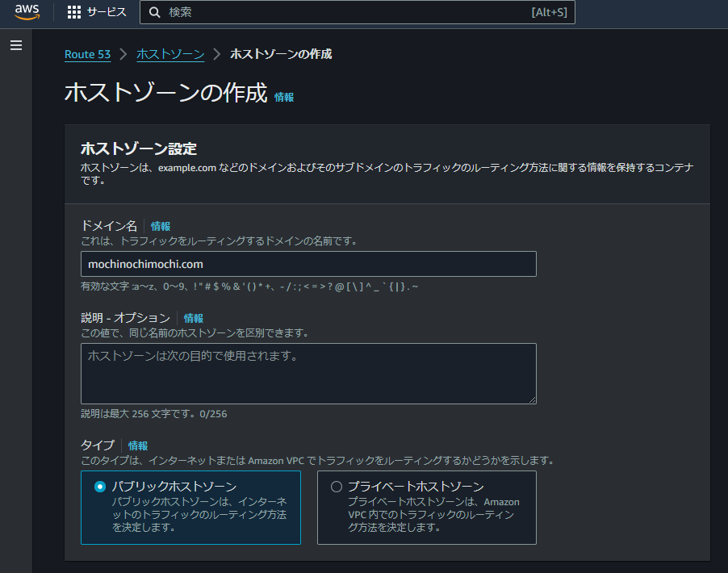Screen dimensions: 728x573
Task: Click the AWS logo home icon
Action: coord(27,12)
